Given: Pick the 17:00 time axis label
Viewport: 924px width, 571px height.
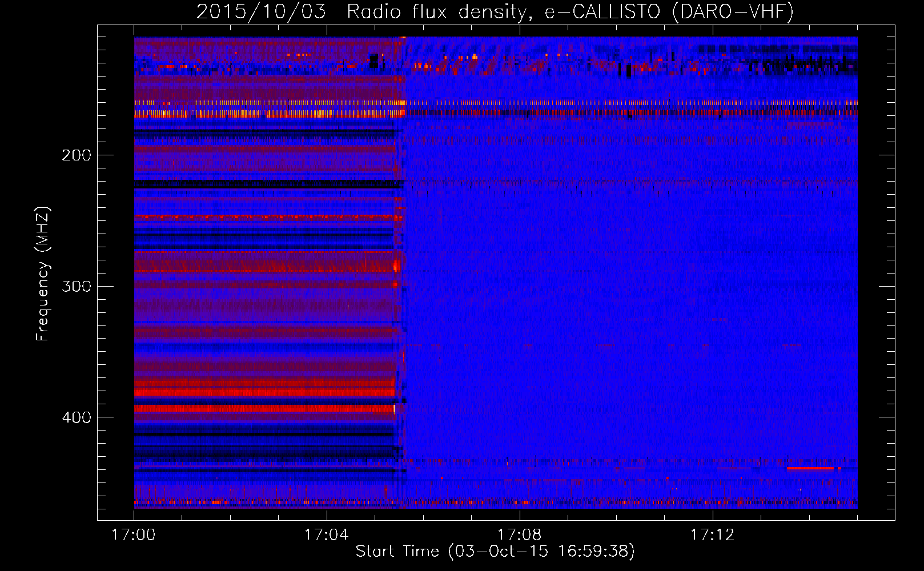Looking at the screenshot, I should click(134, 535).
